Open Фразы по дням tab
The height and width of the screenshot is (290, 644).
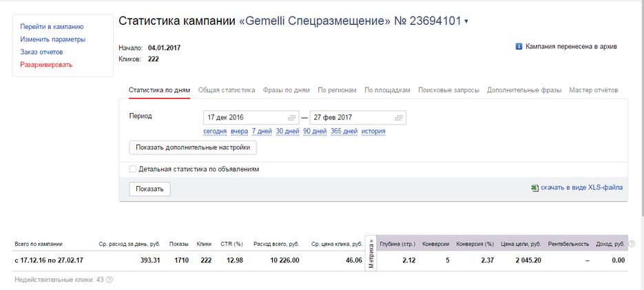pyautogui.click(x=287, y=90)
